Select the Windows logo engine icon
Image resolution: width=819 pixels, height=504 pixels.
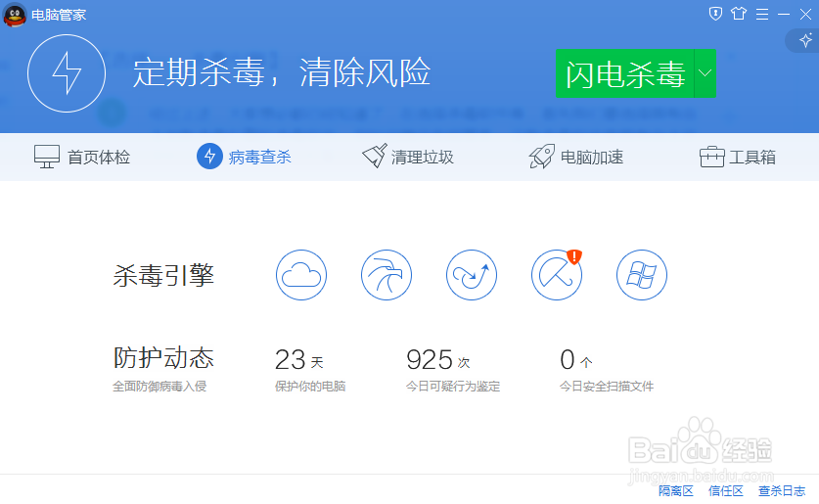tap(642, 275)
